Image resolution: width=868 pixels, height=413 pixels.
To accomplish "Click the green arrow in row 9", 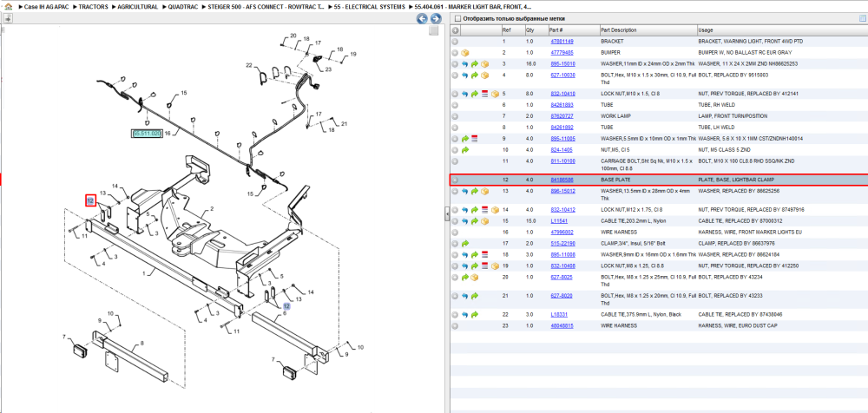I will [465, 139].
